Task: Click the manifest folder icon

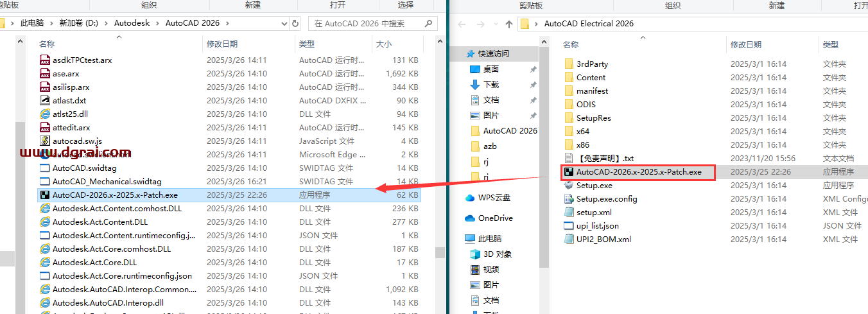Action: click(569, 91)
